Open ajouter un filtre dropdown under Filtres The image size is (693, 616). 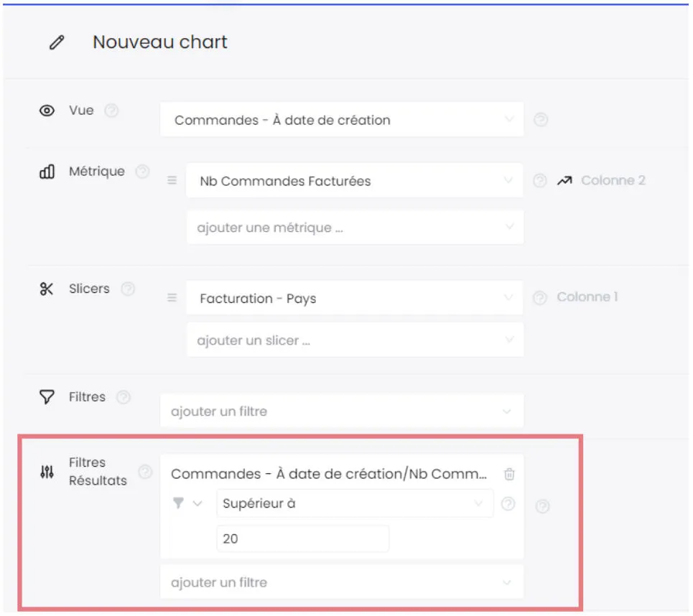pos(342,411)
